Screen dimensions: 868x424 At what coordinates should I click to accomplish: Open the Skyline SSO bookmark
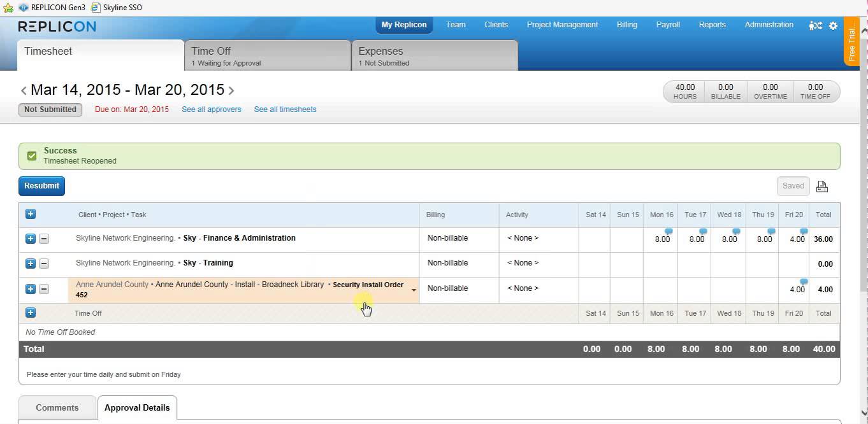[117, 8]
